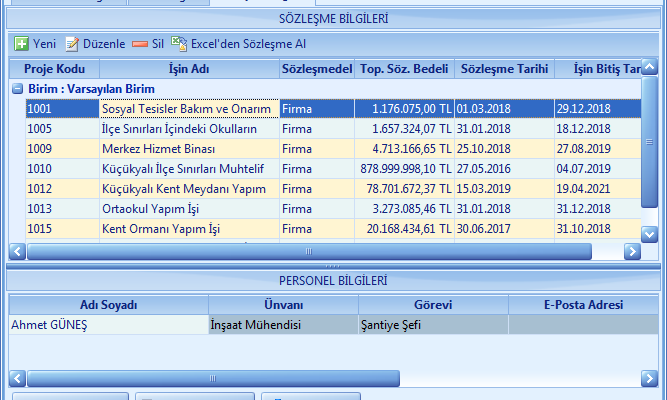Image resolution: width=667 pixels, height=400 pixels.
Task: Click the Sözleşme Tarihi column header
Action: [504, 69]
